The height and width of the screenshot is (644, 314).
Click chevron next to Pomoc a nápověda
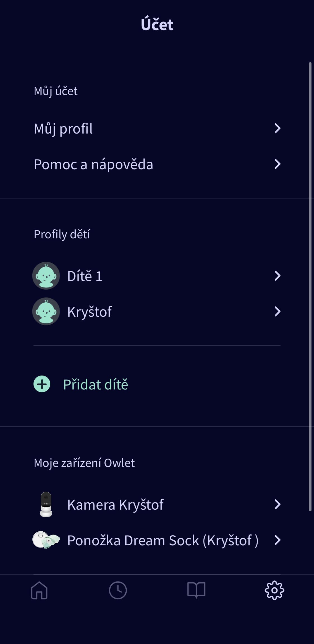coord(277,164)
